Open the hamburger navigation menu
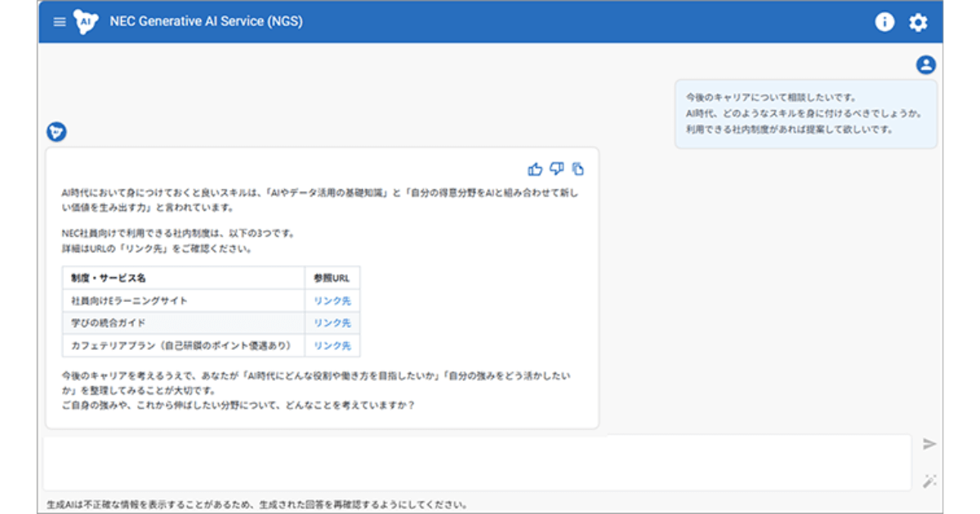This screenshot has height=514, width=980. coord(59,22)
